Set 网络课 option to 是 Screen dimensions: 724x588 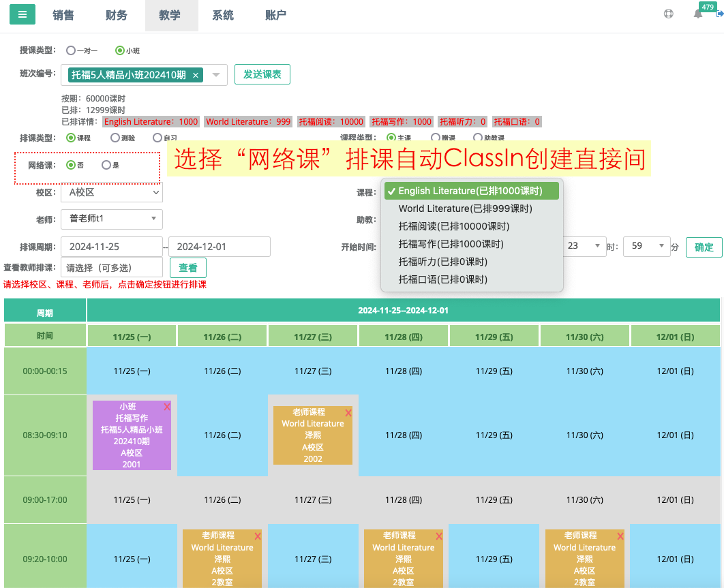click(106, 165)
